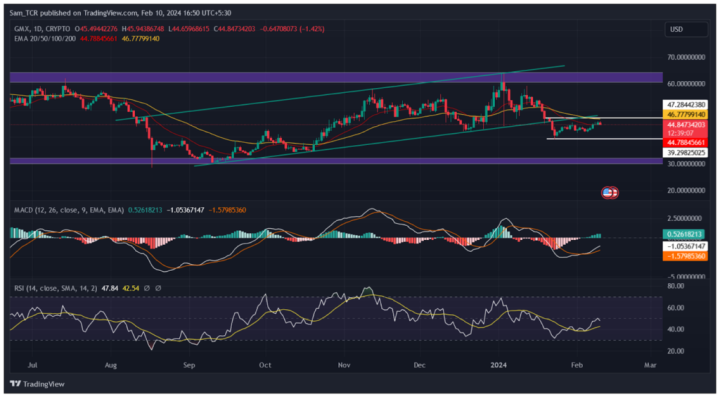Select the upper purple resistance zone

(x=336, y=77)
